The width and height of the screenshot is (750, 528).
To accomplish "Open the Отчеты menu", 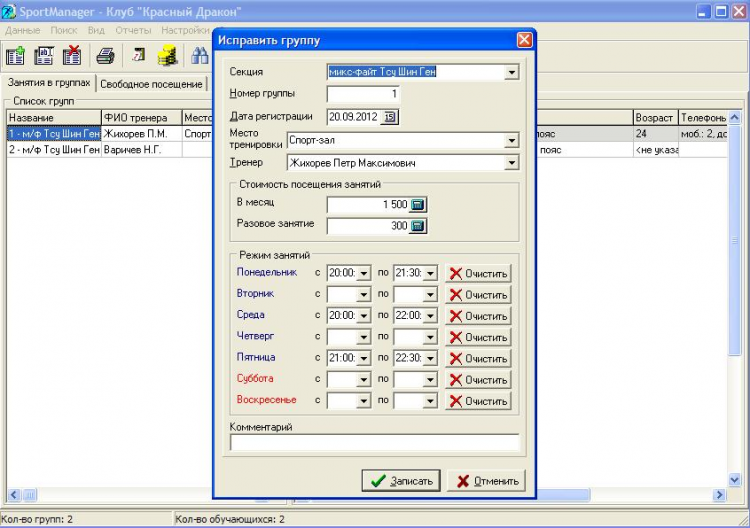I will coord(133,30).
